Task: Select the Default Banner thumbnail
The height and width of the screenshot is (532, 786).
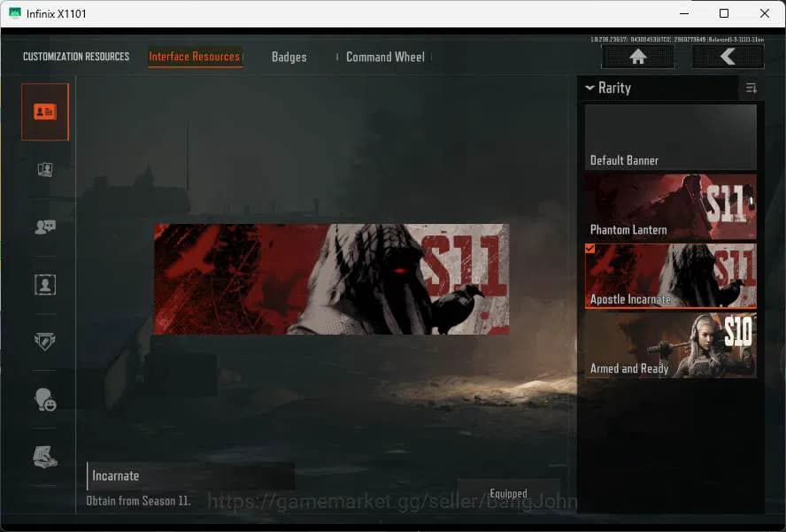Action: tap(670, 137)
